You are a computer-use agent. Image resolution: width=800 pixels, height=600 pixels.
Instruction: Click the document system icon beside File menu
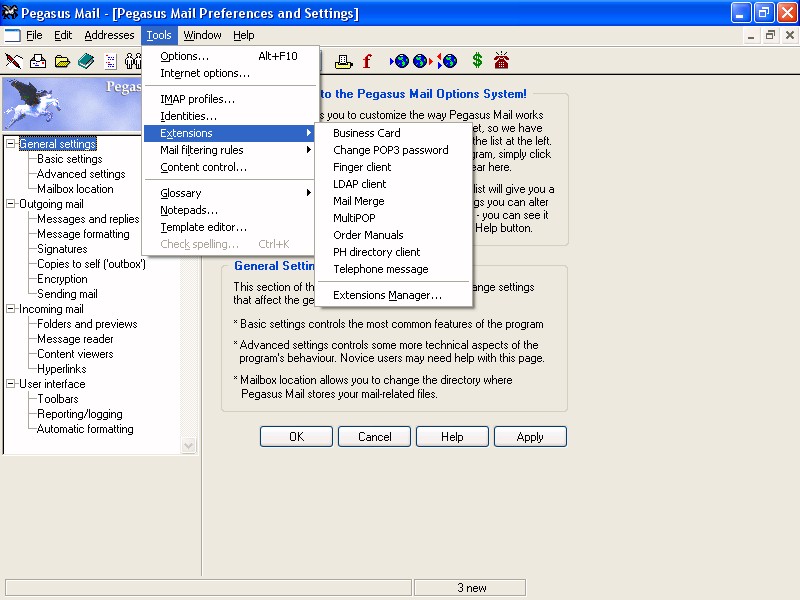coord(12,35)
